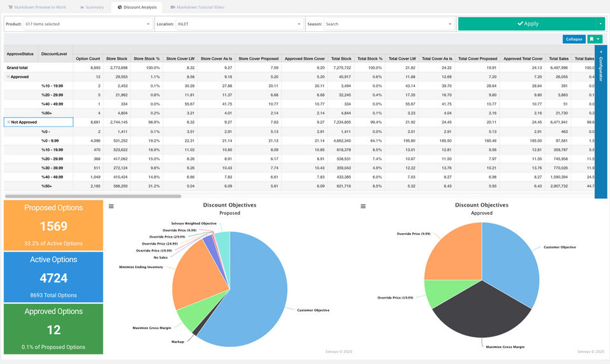610x364 pixels.
Task: Click the Season search input field
Action: point(380,24)
